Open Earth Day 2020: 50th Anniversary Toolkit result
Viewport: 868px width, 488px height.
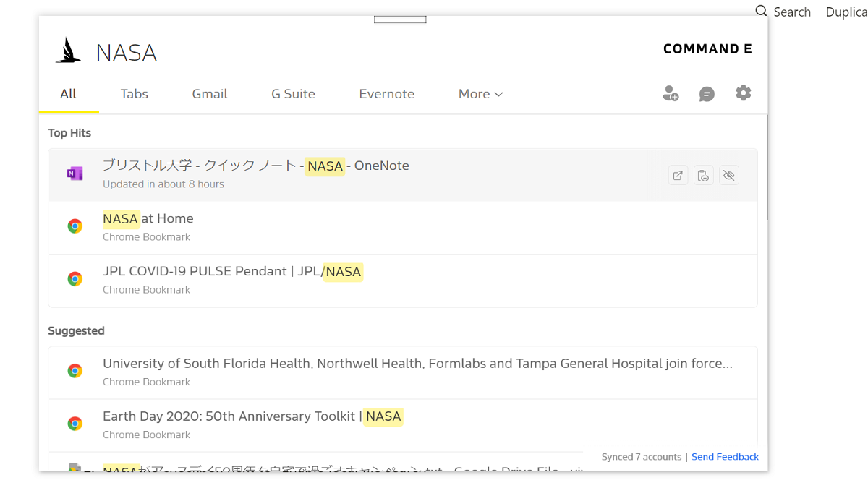point(403,426)
